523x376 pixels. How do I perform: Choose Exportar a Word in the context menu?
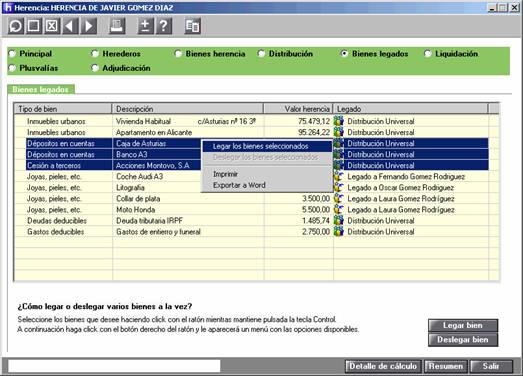coord(267,185)
